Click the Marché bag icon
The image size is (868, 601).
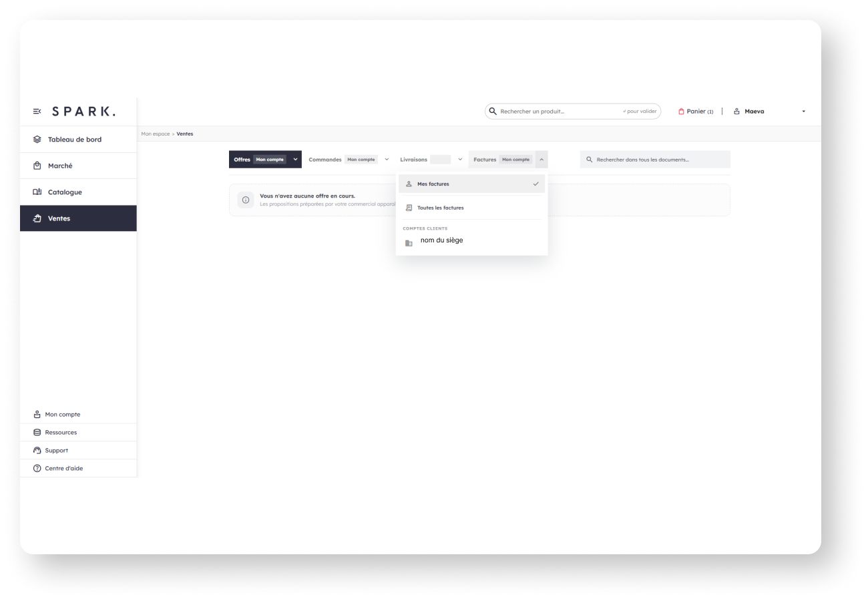pos(37,166)
